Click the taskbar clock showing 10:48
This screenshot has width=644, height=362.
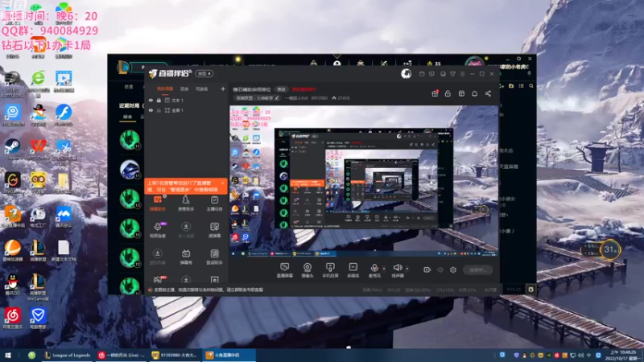(x=623, y=355)
